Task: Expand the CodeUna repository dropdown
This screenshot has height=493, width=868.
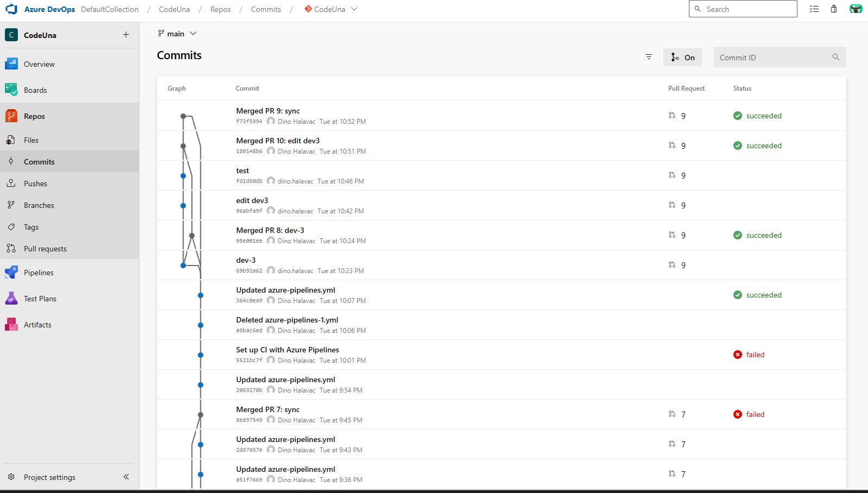Action: [331, 9]
